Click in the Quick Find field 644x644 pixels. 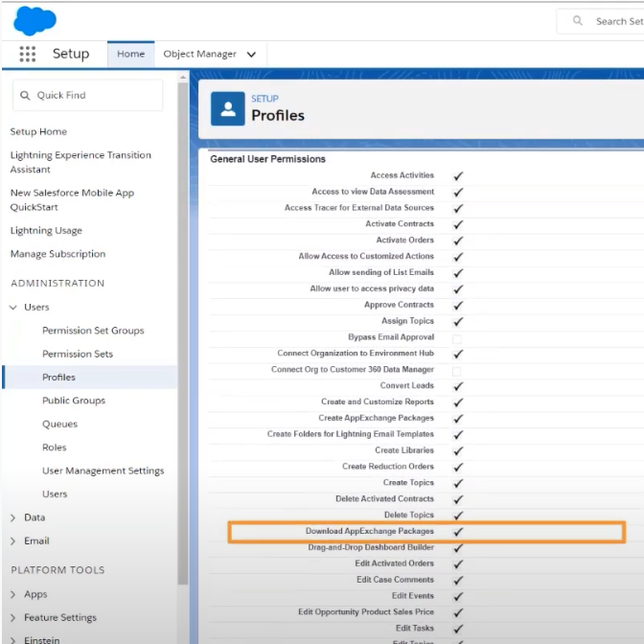pos(88,95)
